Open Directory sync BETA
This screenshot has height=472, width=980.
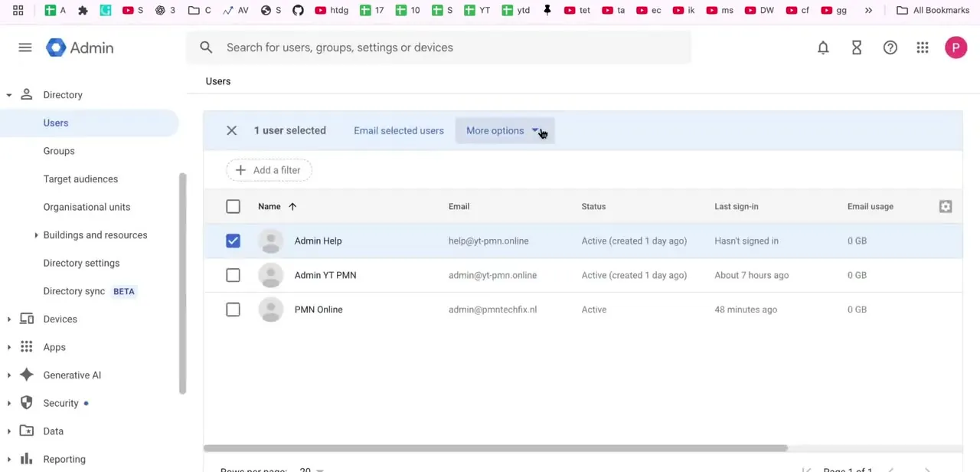89,291
